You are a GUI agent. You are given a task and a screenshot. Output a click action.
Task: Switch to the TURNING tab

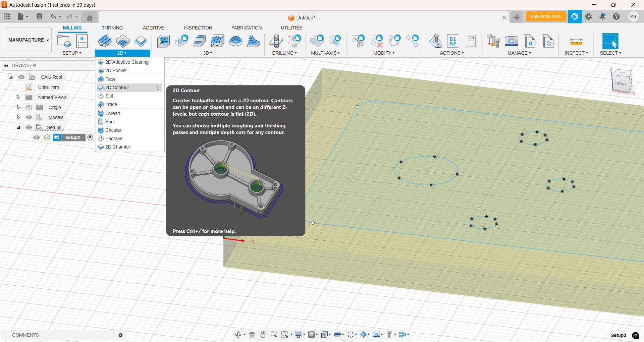tap(112, 28)
